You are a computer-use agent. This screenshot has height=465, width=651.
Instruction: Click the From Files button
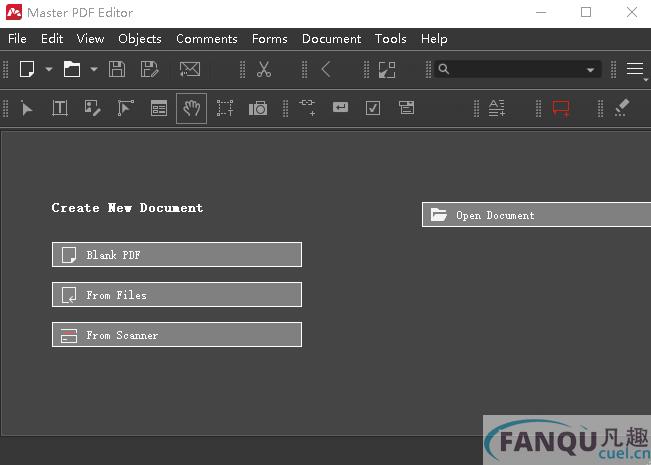[x=177, y=295]
